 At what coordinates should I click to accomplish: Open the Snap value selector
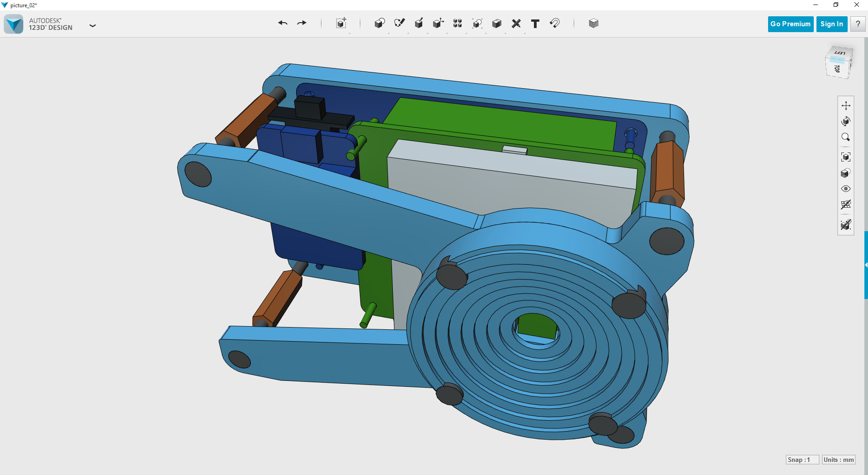802,460
